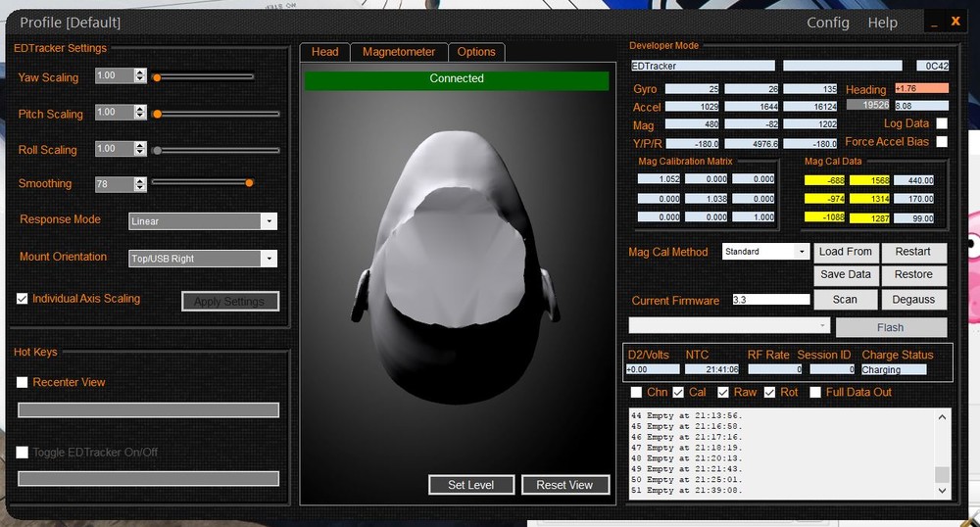This screenshot has width=980, height=527.
Task: Decrease Pitch Scaling using stepper down arrow
Action: click(141, 117)
